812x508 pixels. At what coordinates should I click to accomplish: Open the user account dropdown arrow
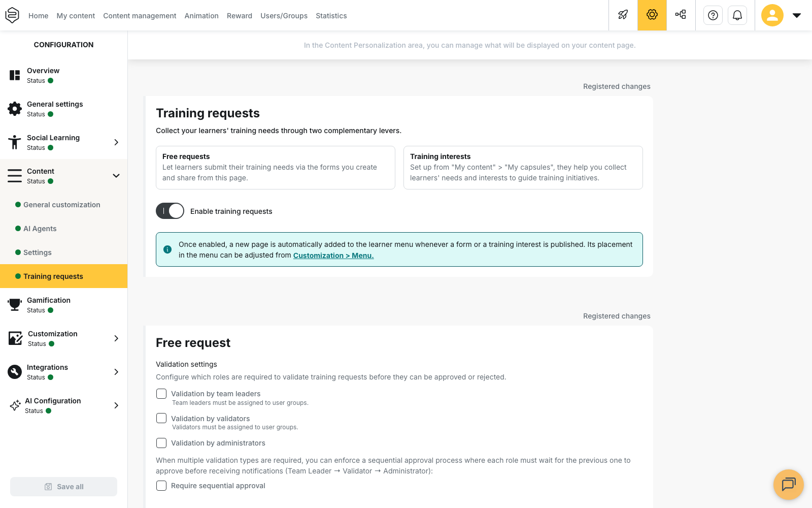tap(797, 15)
